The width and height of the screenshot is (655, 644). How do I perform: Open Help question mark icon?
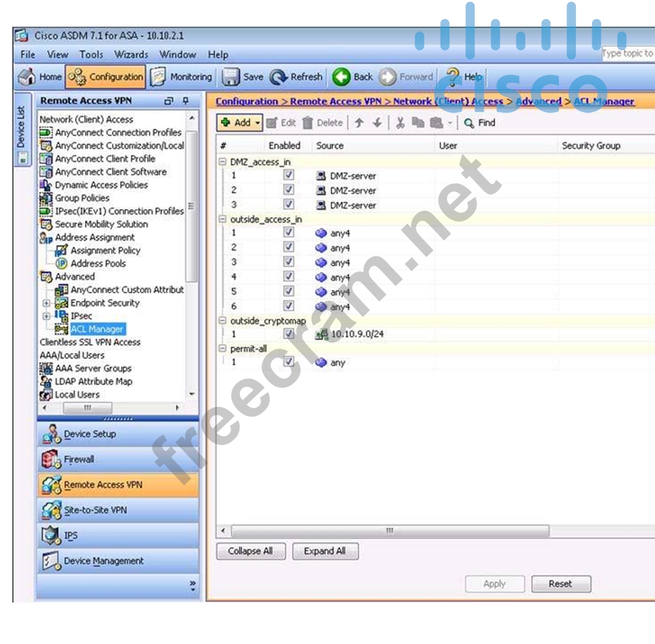[x=453, y=77]
